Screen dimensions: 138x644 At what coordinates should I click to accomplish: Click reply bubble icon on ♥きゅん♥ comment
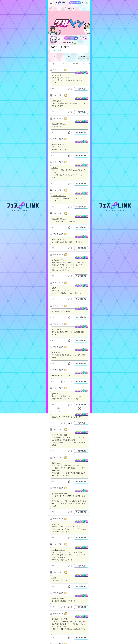pyautogui.click(x=69, y=382)
